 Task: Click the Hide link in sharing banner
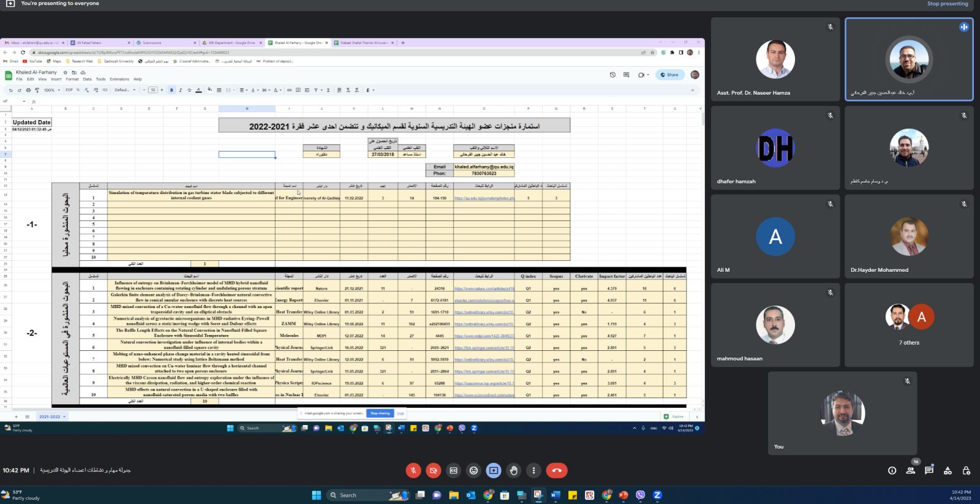point(400,413)
